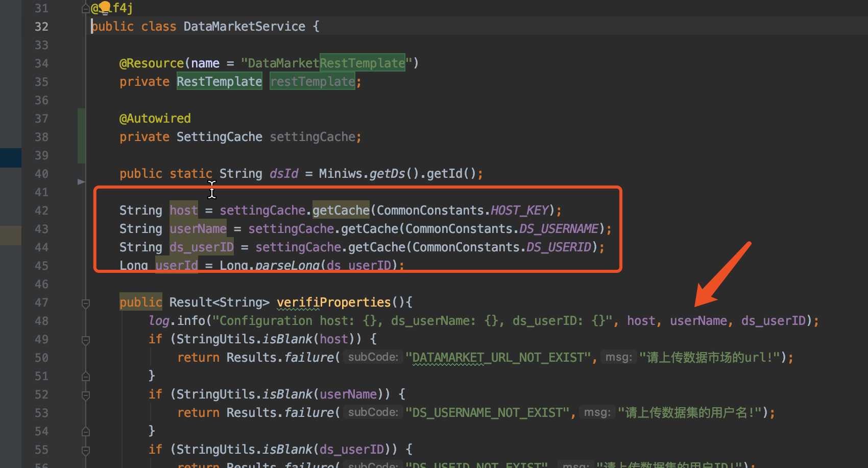Click the return keyword on line 53

[198, 413]
